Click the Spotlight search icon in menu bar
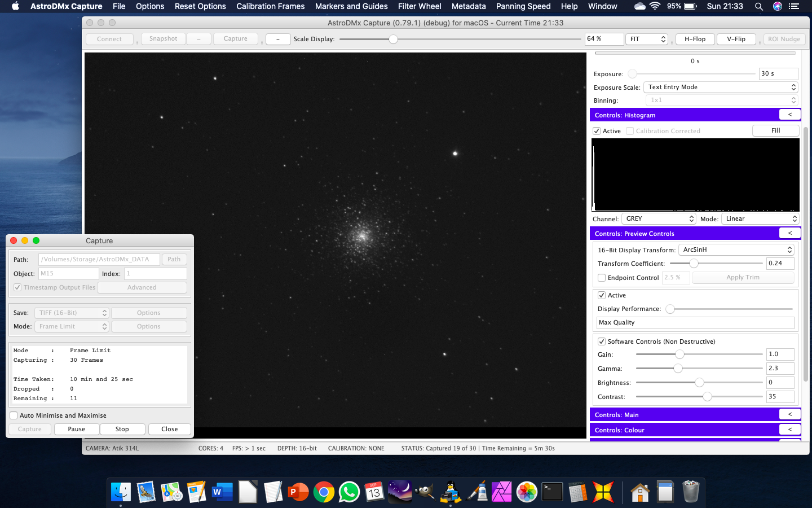Image resolution: width=812 pixels, height=508 pixels. (x=759, y=6)
